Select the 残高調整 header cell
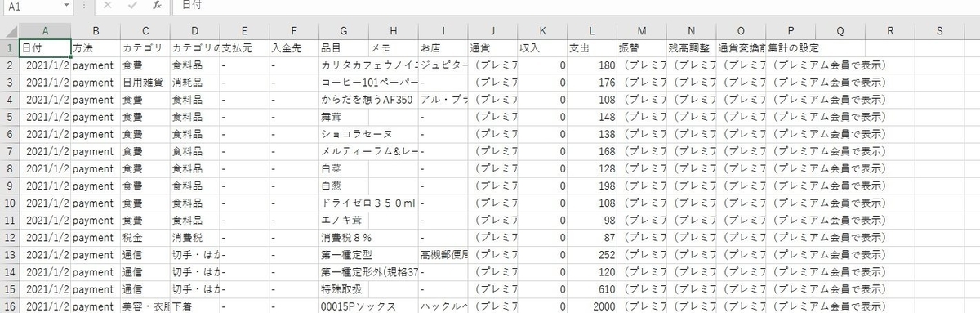This screenshot has width=980, height=313. tap(692, 47)
